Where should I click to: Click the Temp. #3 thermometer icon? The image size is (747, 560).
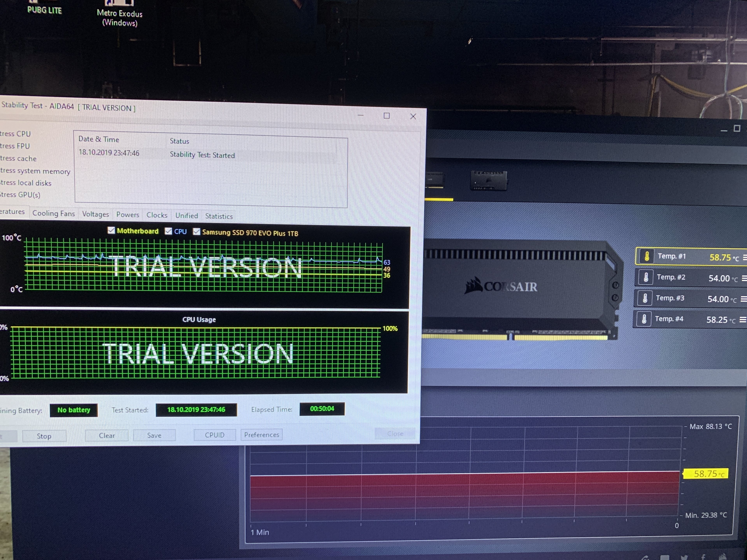645,298
